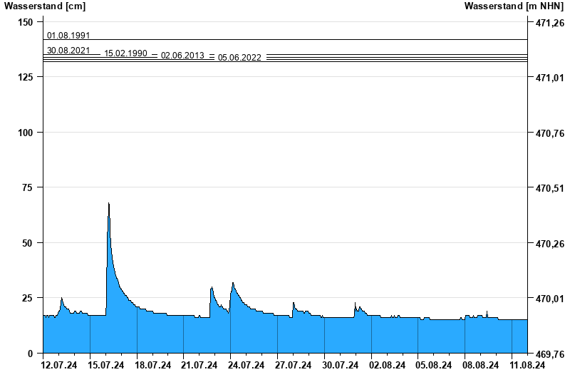
Task: Click the 01.08.1991 historic high-water label
Action: tap(68, 35)
